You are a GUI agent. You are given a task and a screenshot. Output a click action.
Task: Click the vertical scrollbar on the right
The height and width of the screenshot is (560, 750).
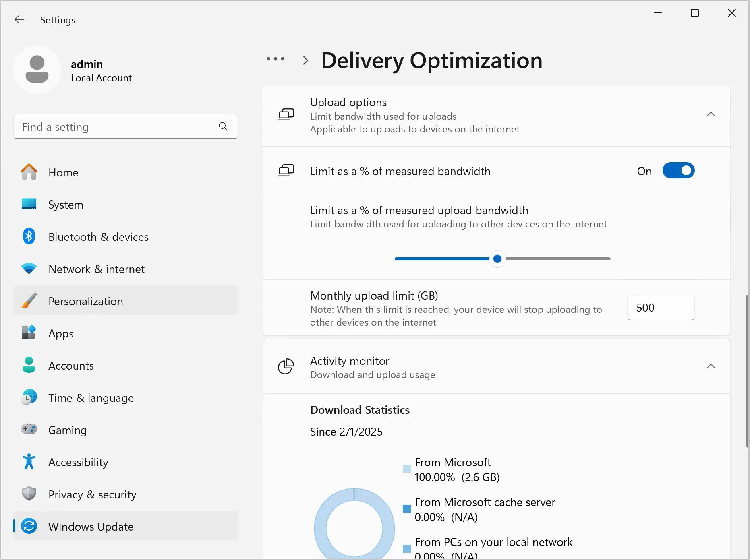click(747, 372)
